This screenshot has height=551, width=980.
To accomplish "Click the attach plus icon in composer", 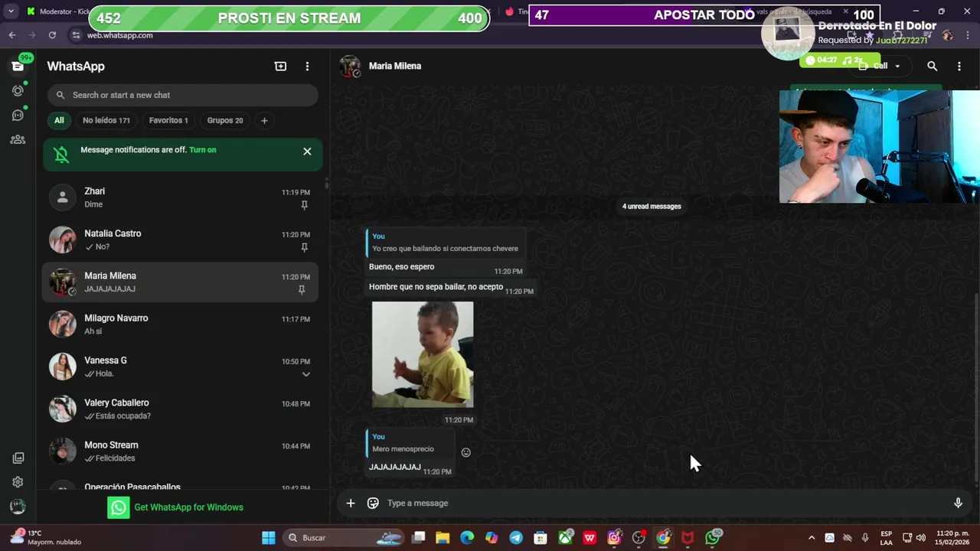I will pyautogui.click(x=350, y=503).
